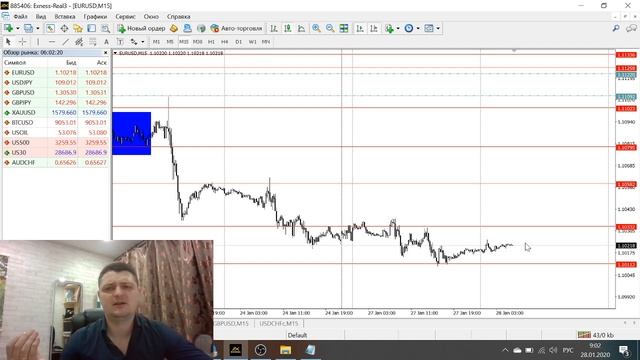Open the chat bubbles icon

[631, 28]
